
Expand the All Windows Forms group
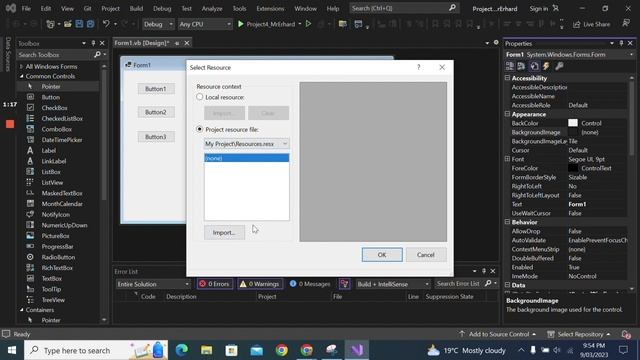pyautogui.click(x=22, y=66)
